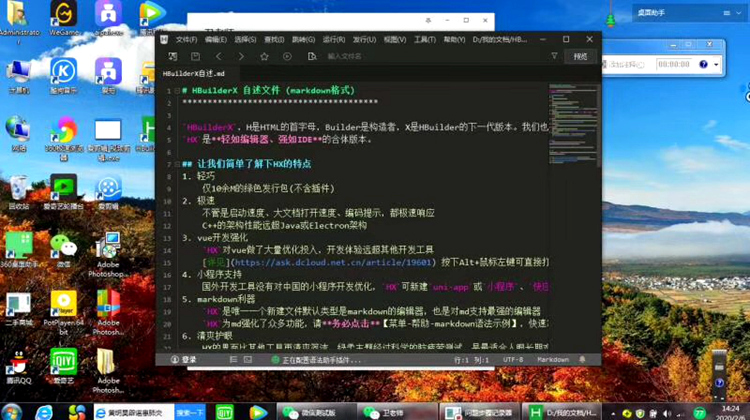Select the HBuilderX自述.md editor tab
The image size is (750, 420).
[194, 74]
